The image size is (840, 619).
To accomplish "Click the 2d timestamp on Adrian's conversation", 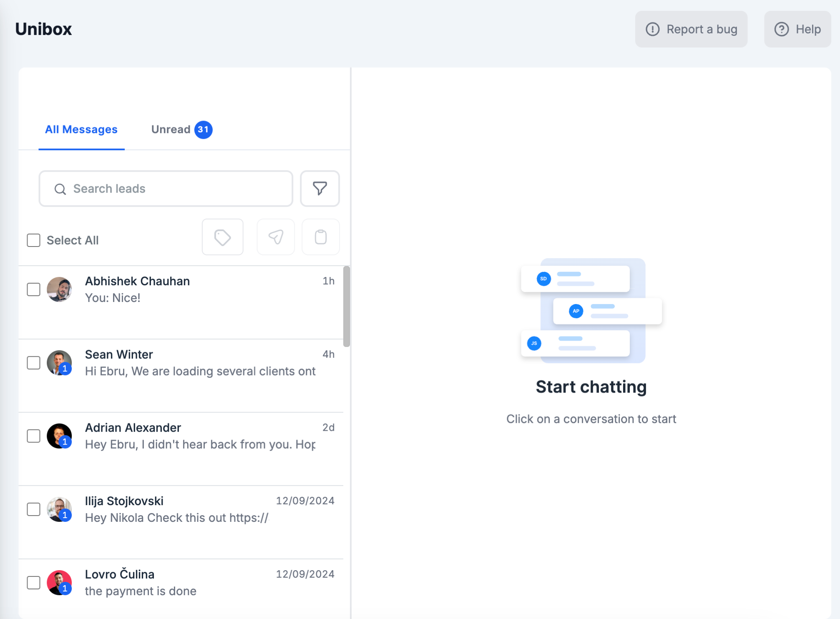I will click(x=329, y=428).
